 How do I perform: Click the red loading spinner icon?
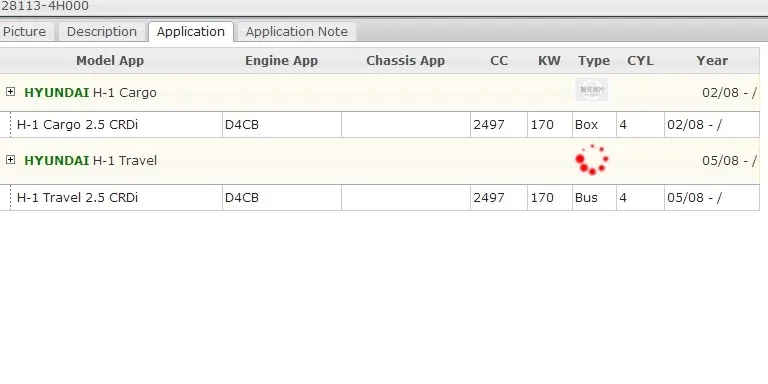592,160
